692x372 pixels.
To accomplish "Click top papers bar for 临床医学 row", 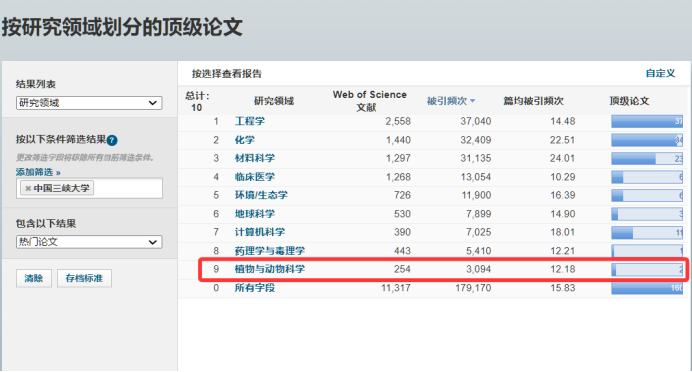I will click(x=647, y=177).
